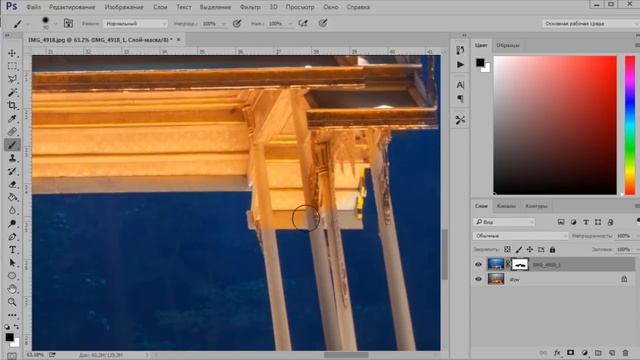Select the Brush tool in toolbox
Image resolution: width=640 pixels, height=360 pixels.
click(12, 144)
